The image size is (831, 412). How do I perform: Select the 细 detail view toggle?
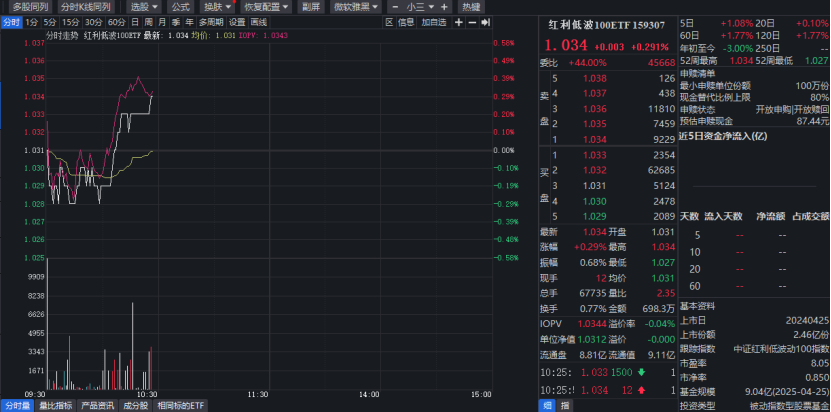point(547,406)
